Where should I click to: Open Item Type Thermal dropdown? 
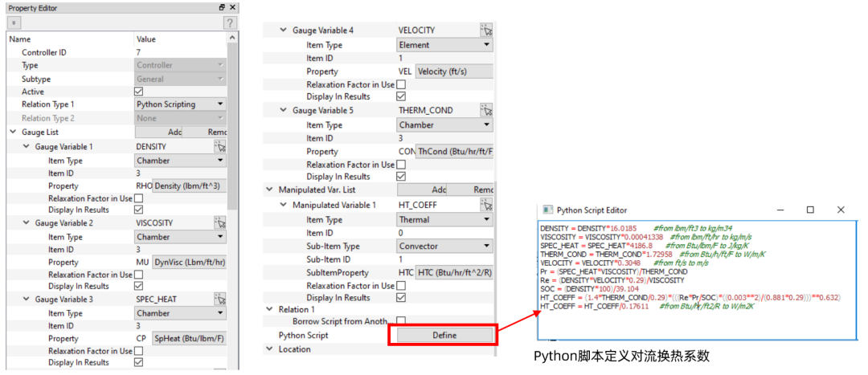445,219
